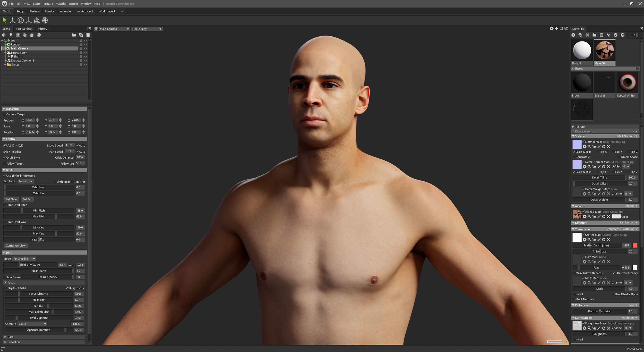Collapse the Transform section

4,109
